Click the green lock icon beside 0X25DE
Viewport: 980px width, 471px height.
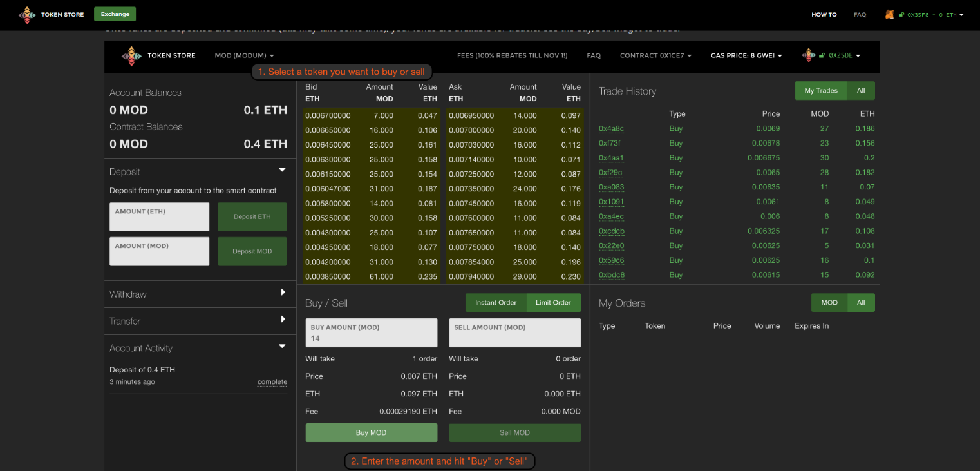point(822,55)
